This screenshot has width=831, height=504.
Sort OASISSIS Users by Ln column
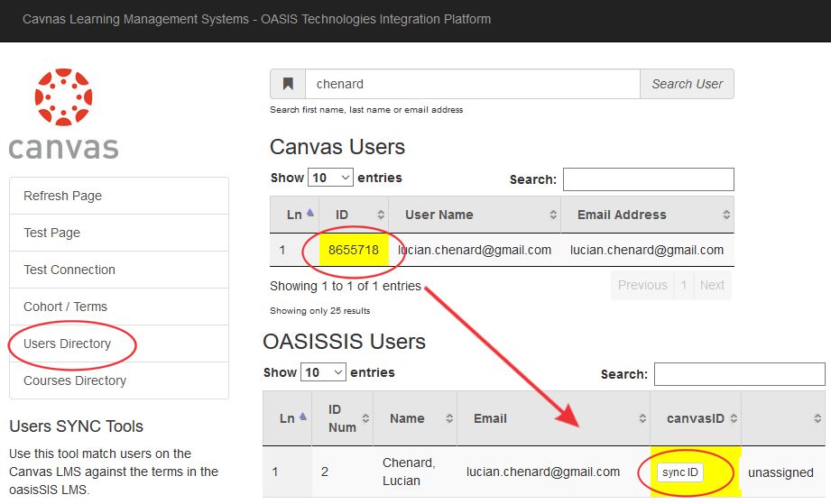coord(287,418)
